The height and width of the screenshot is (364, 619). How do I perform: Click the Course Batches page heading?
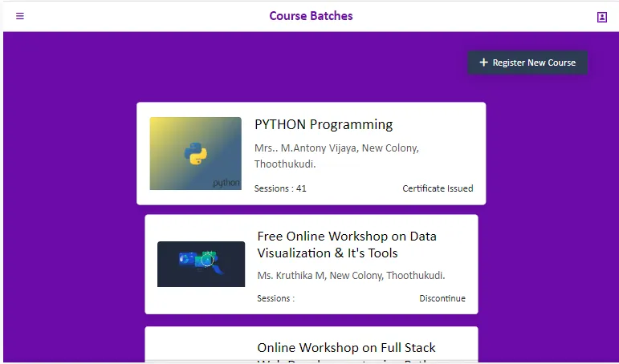pos(311,16)
